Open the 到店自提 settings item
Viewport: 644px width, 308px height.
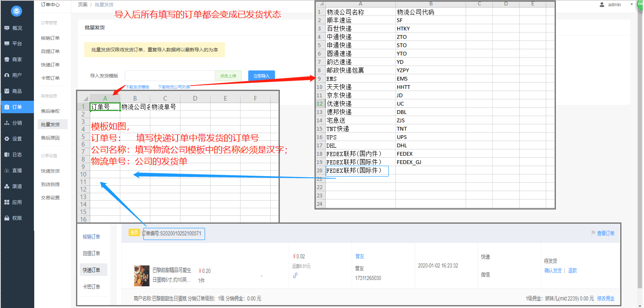coord(51,184)
